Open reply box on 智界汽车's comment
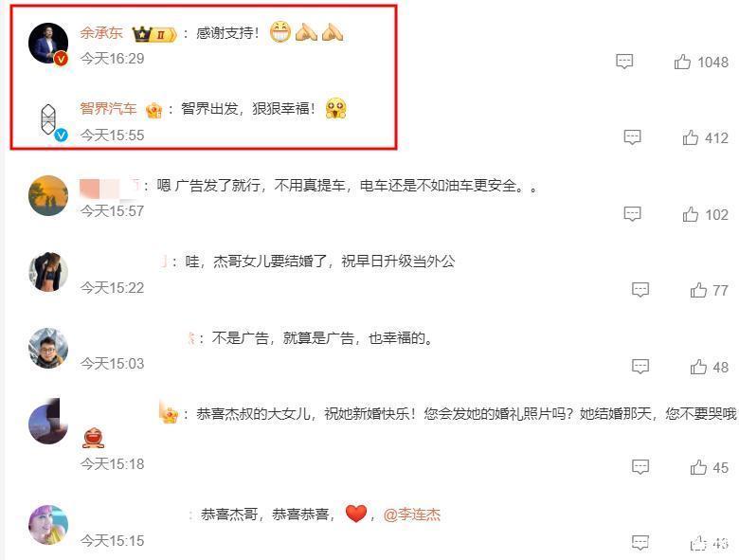The height and width of the screenshot is (560, 739). (x=632, y=137)
